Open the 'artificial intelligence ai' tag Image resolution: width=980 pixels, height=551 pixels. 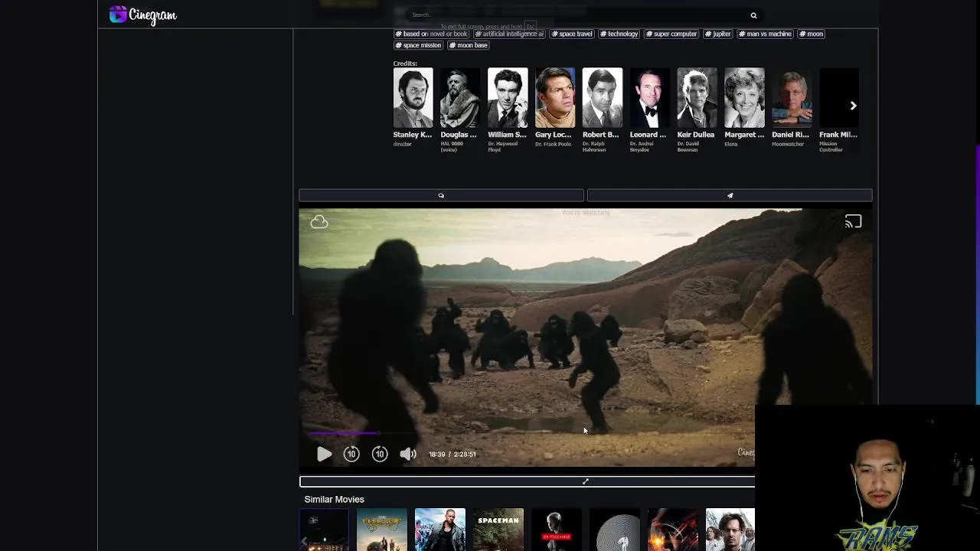pyautogui.click(x=509, y=34)
